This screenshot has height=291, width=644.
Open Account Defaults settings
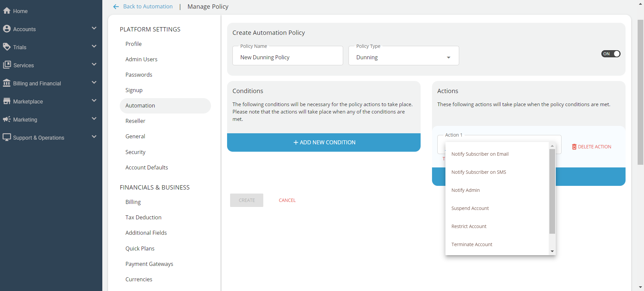pos(147,167)
